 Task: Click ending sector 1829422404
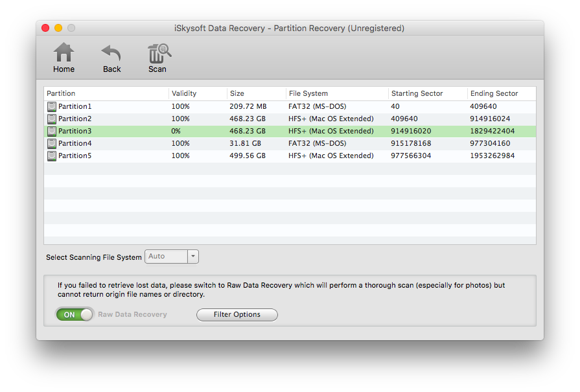pyautogui.click(x=493, y=131)
